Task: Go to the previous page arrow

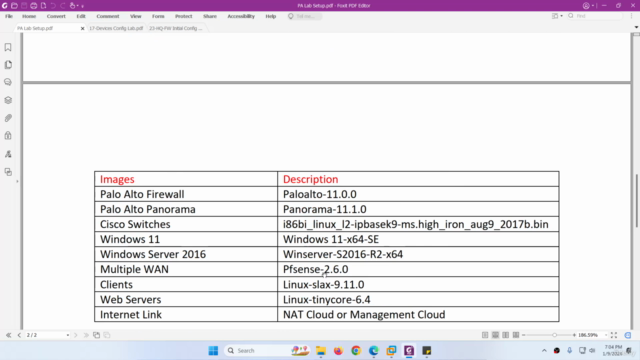Action: 19,335
